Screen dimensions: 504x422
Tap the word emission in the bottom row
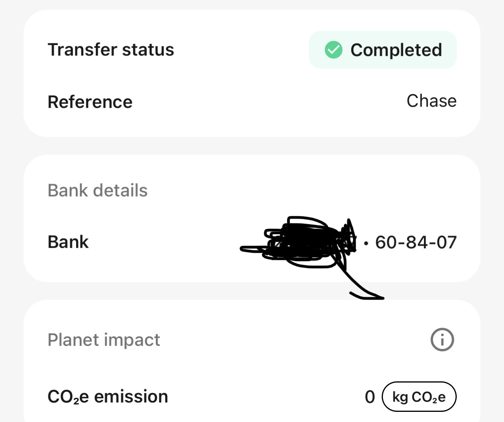click(x=131, y=397)
